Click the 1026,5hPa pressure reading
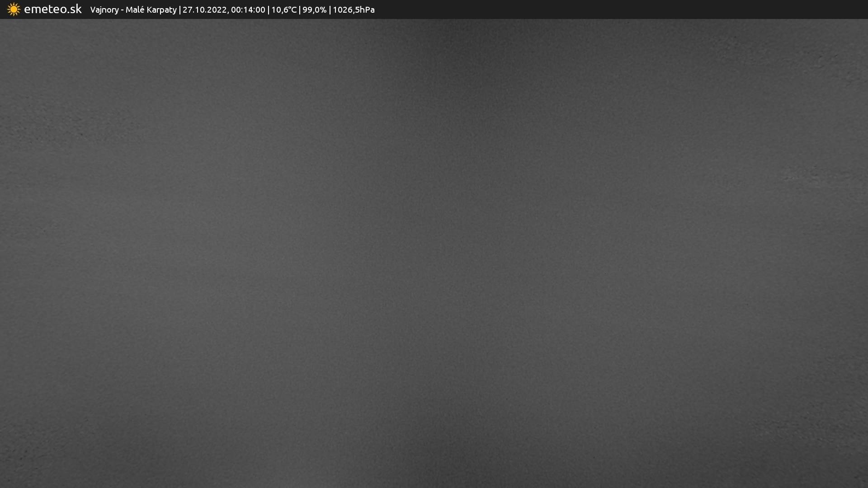Image resolution: width=868 pixels, height=488 pixels. [354, 10]
